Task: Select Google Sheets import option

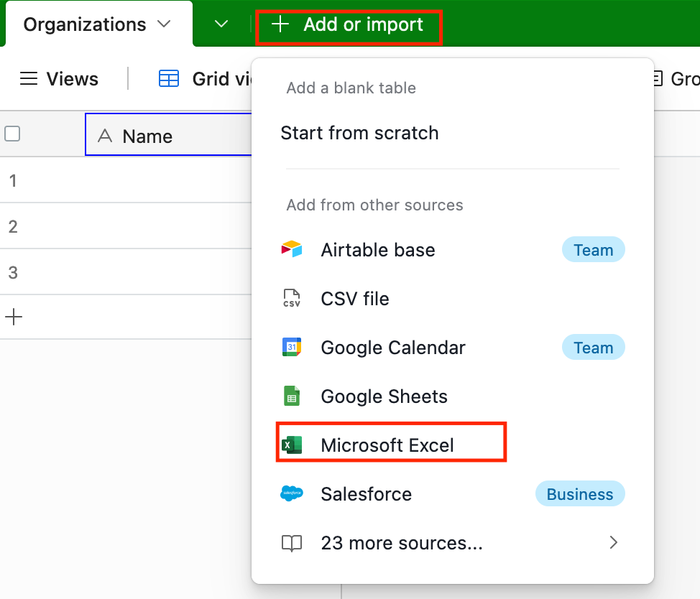Action: coord(453,396)
